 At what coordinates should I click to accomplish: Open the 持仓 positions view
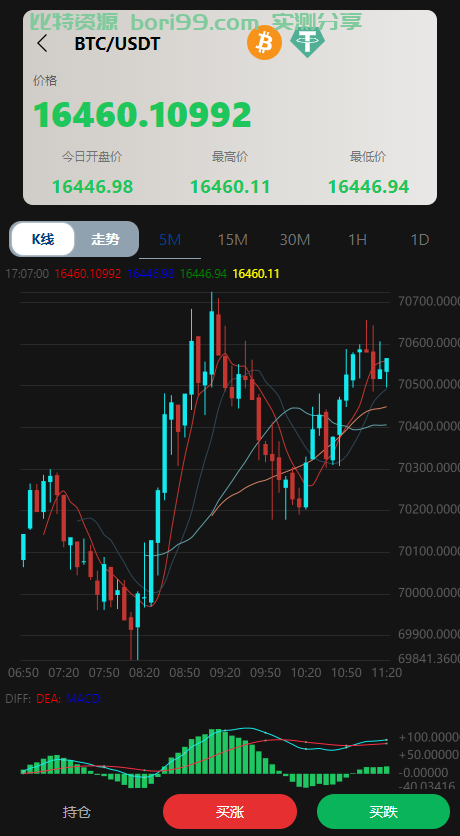point(77,812)
